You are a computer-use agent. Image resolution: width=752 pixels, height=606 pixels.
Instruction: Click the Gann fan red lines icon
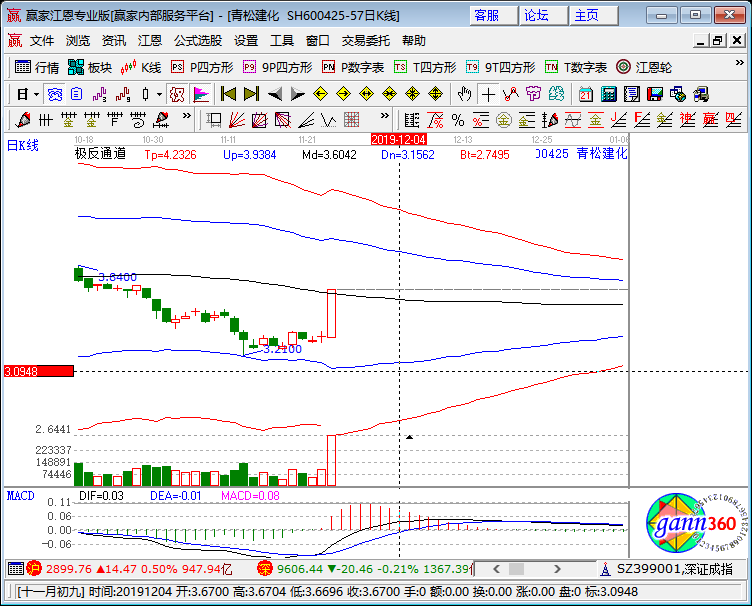(x=237, y=120)
